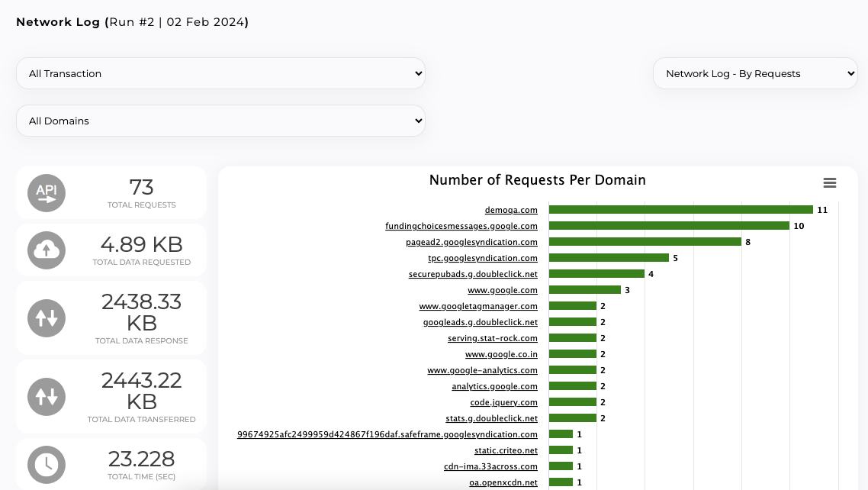Click the clock total time icon
This screenshot has width=868, height=490.
tap(47, 464)
